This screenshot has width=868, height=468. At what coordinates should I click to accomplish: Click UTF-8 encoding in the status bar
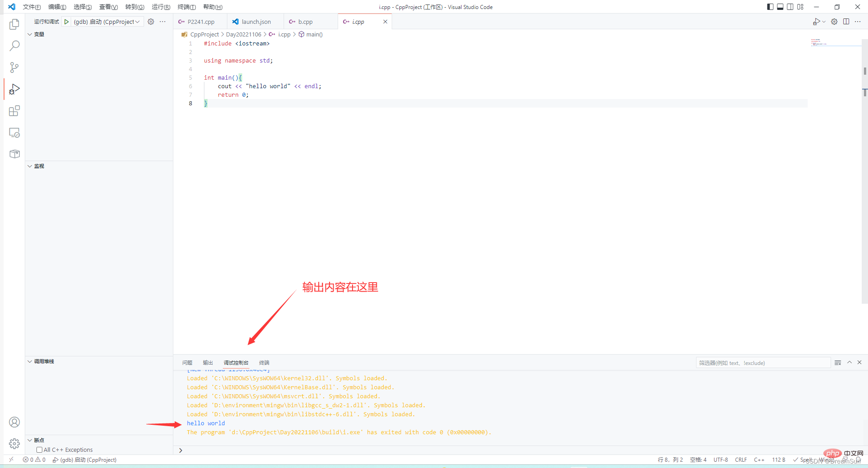[x=720, y=459]
